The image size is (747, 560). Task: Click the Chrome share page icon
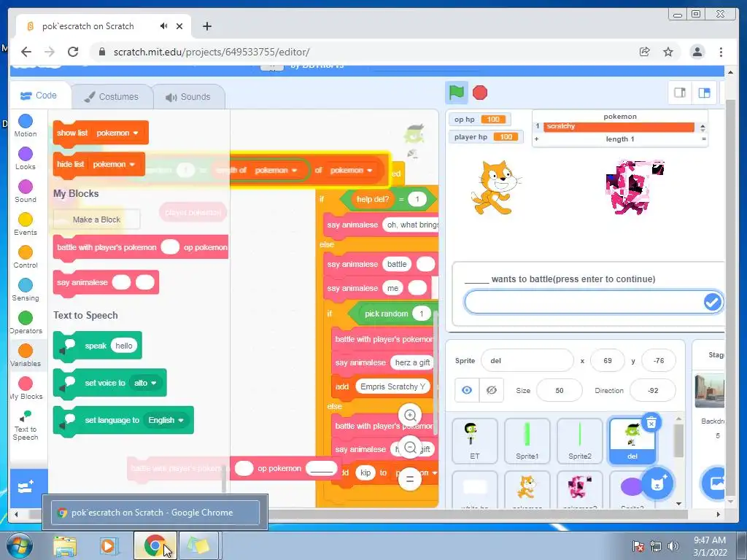pyautogui.click(x=644, y=52)
